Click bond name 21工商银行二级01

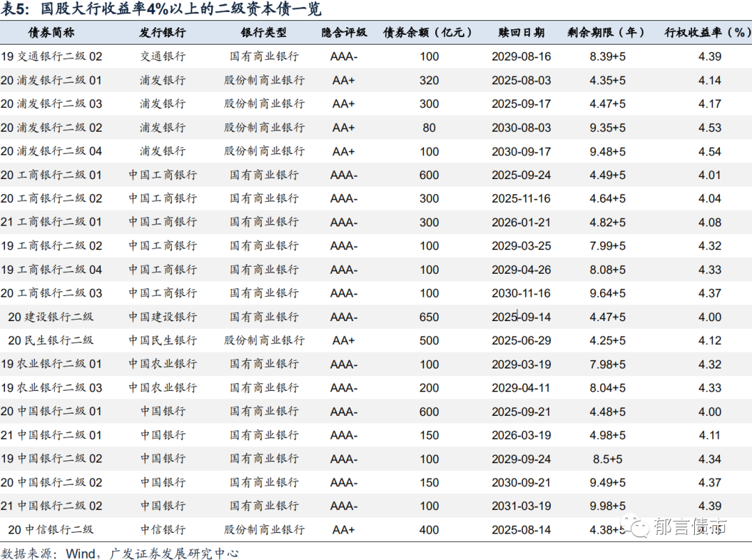52,222
